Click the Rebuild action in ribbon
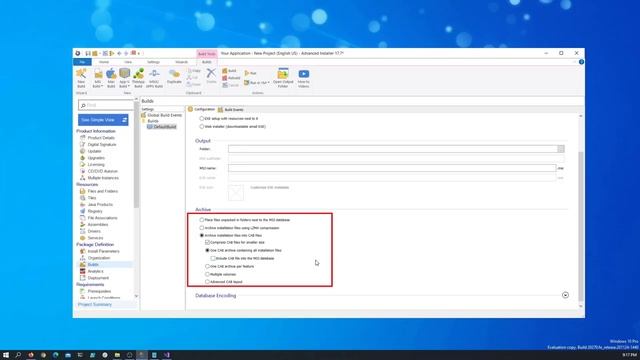This screenshot has height=360, width=640. click(231, 78)
